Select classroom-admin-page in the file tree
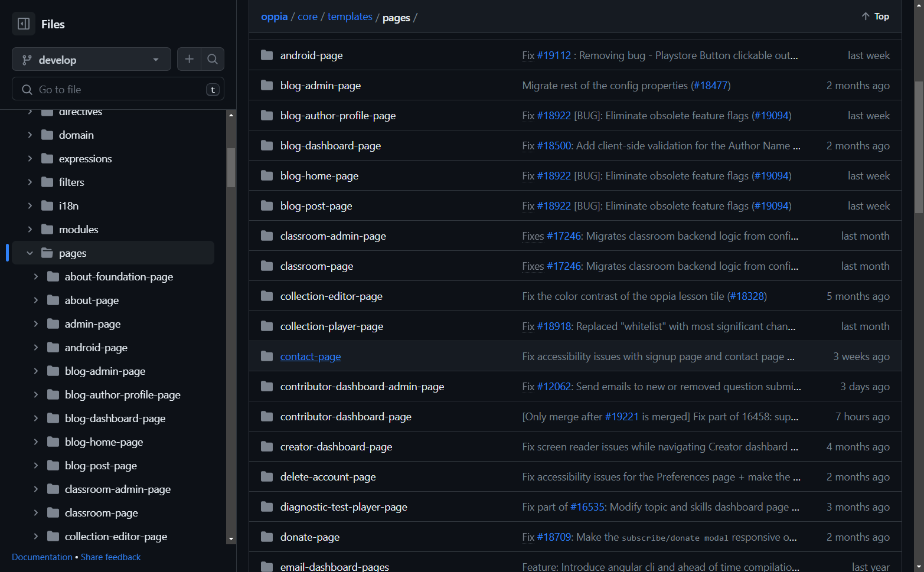This screenshot has width=924, height=572. pyautogui.click(x=117, y=489)
